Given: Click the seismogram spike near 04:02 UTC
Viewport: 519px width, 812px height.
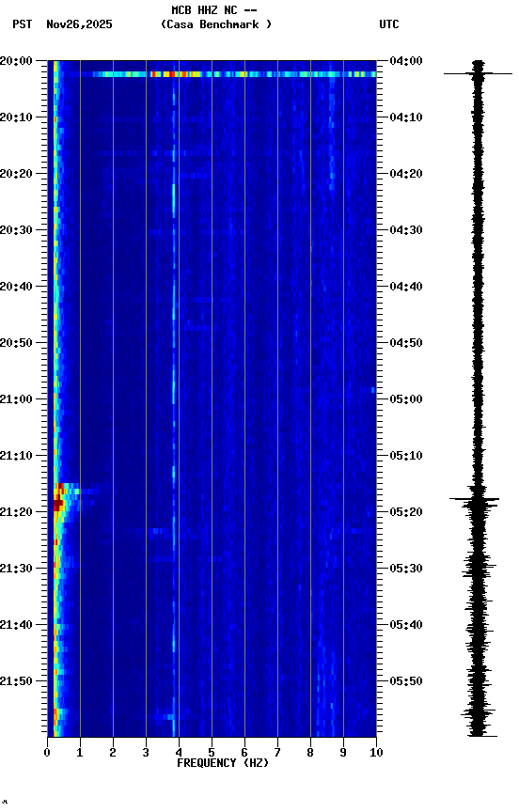Looking at the screenshot, I should [478, 74].
